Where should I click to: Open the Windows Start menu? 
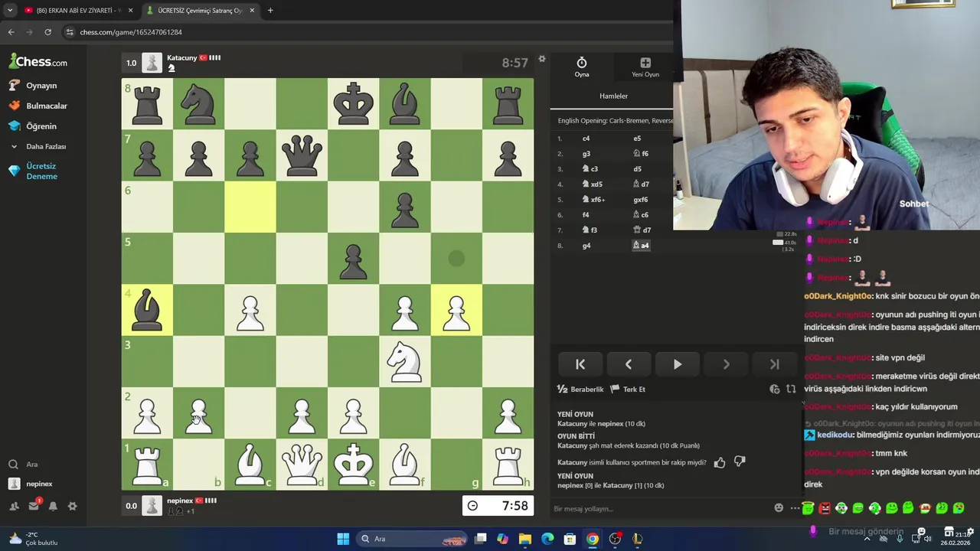point(343,539)
